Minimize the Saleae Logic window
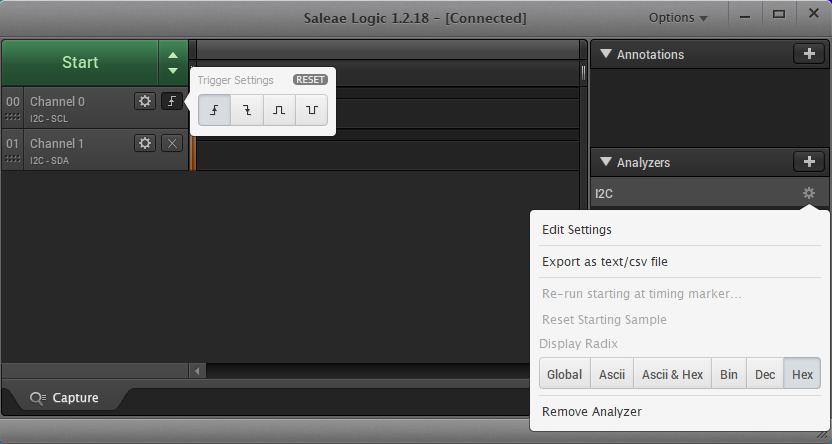The width and height of the screenshot is (832, 444). (x=745, y=16)
